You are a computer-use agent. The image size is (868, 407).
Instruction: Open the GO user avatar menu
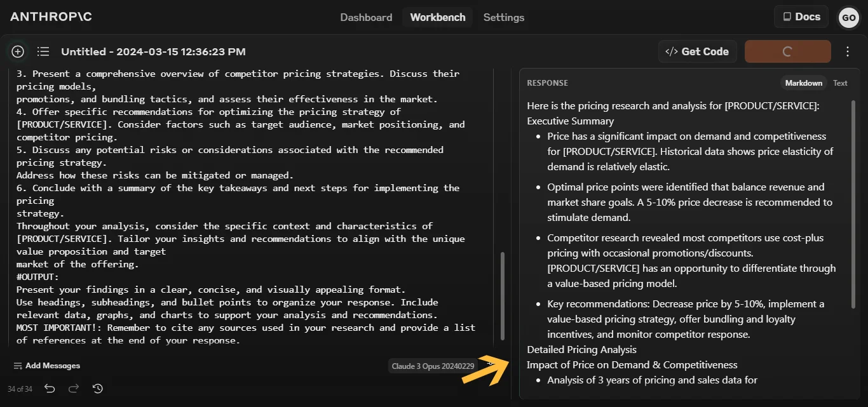(848, 18)
